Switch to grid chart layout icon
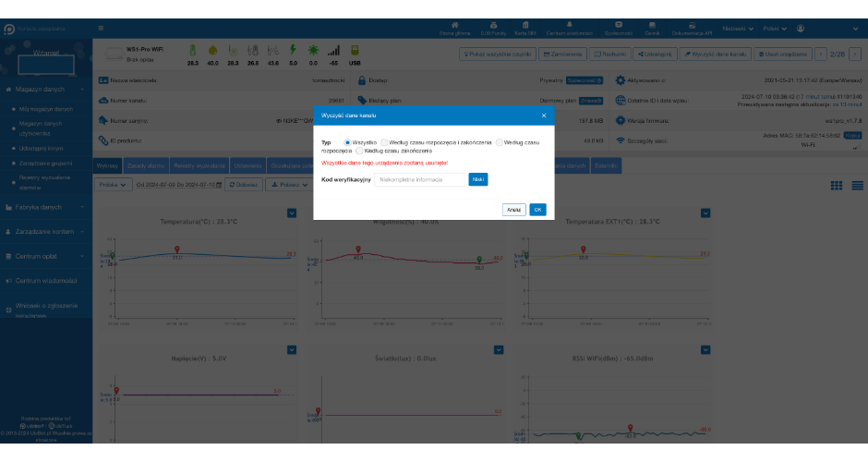The width and height of the screenshot is (868, 462). click(x=837, y=186)
